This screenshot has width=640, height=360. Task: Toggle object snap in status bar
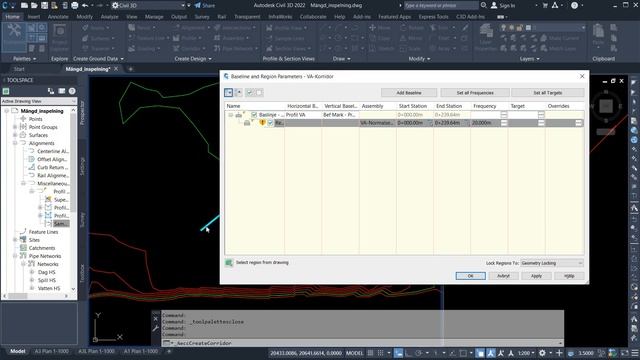463,353
